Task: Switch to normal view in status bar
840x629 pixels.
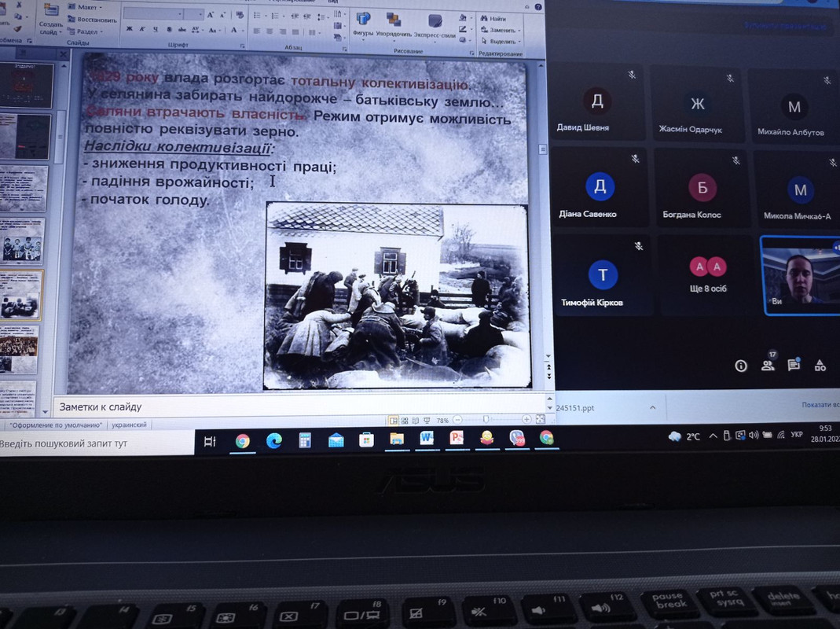Action: [x=394, y=421]
